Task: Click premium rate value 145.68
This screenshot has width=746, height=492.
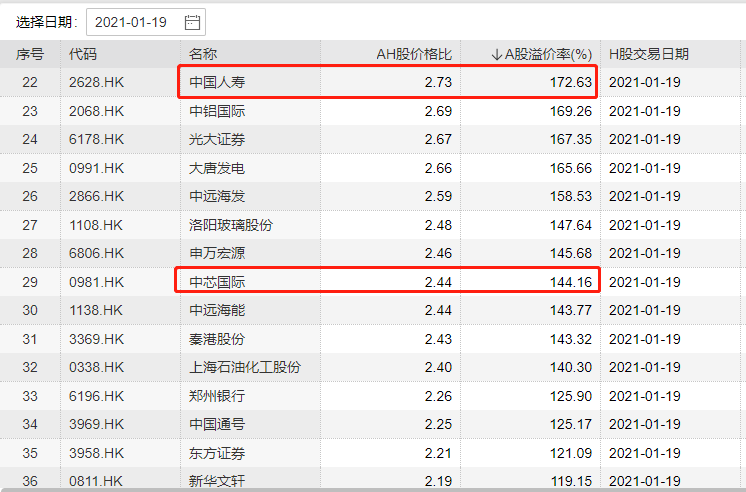Action: click(x=571, y=253)
